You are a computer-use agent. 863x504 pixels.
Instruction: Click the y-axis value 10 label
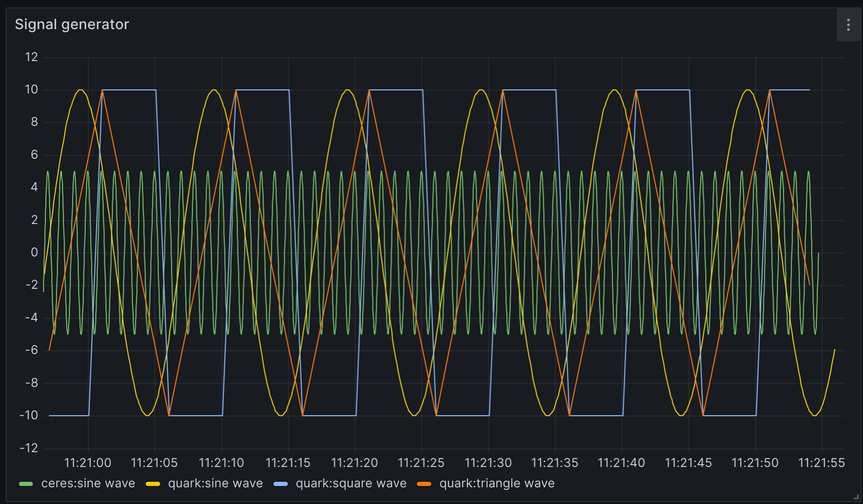click(31, 90)
